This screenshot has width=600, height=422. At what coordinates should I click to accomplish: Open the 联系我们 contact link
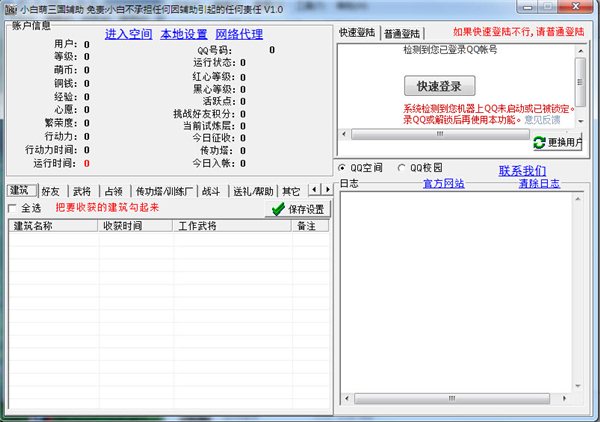pyautogui.click(x=522, y=171)
